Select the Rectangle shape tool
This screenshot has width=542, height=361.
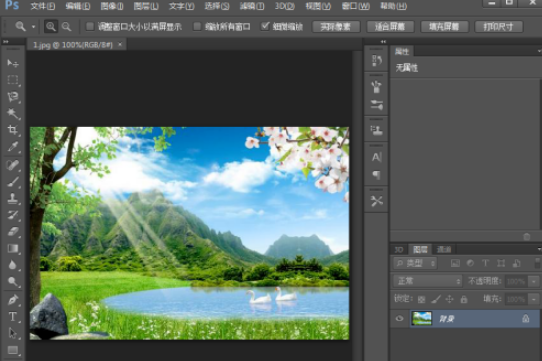click(13, 350)
